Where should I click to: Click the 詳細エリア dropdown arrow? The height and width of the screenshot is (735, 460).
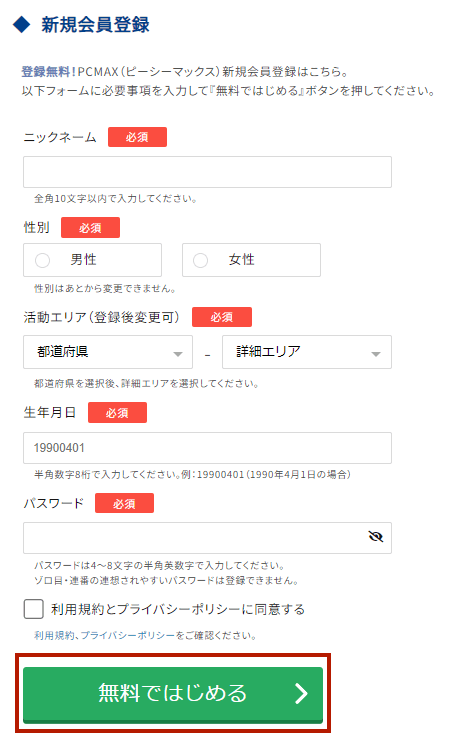click(376, 354)
